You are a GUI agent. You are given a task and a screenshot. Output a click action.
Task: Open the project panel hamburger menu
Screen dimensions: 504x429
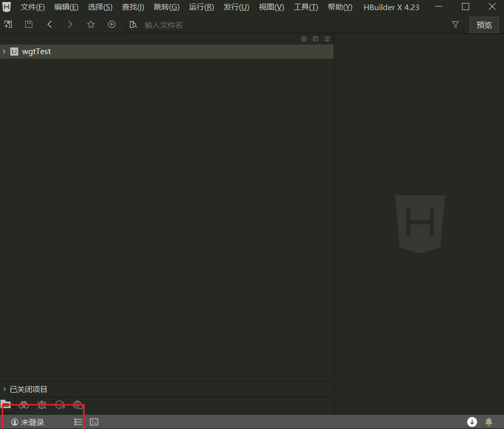[327, 39]
